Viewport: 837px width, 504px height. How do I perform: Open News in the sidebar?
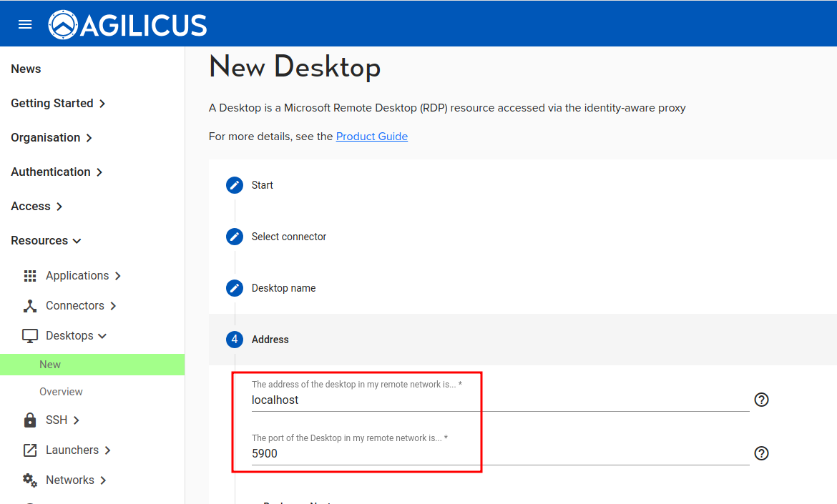coord(26,69)
